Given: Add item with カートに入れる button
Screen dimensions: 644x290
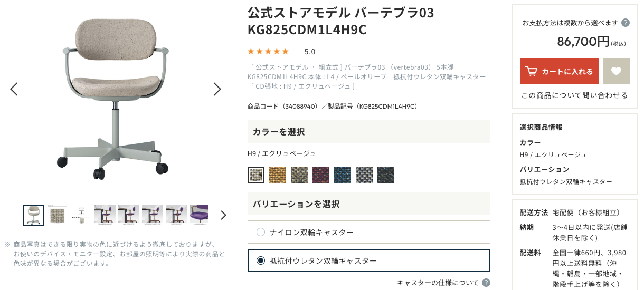Looking at the screenshot, I should (x=560, y=71).
